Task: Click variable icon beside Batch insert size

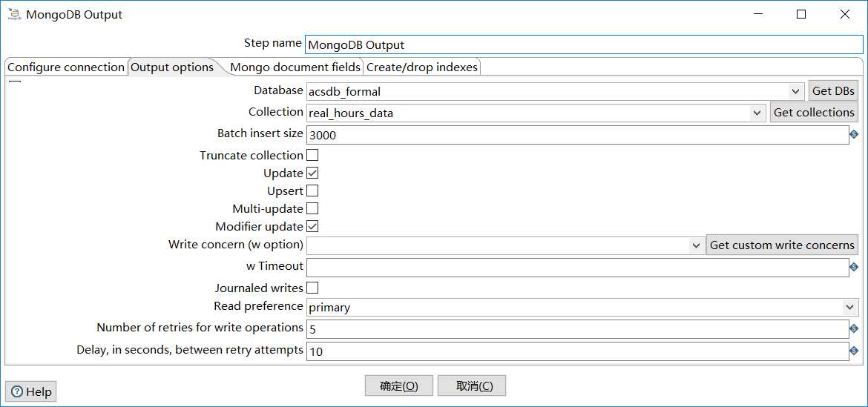Action: [854, 134]
